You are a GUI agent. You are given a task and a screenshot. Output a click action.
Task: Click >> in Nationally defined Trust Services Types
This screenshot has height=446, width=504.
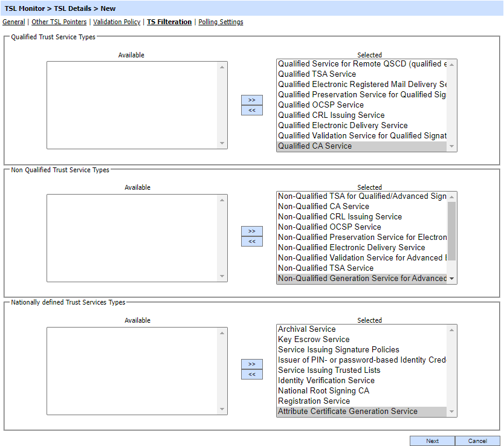pos(251,364)
